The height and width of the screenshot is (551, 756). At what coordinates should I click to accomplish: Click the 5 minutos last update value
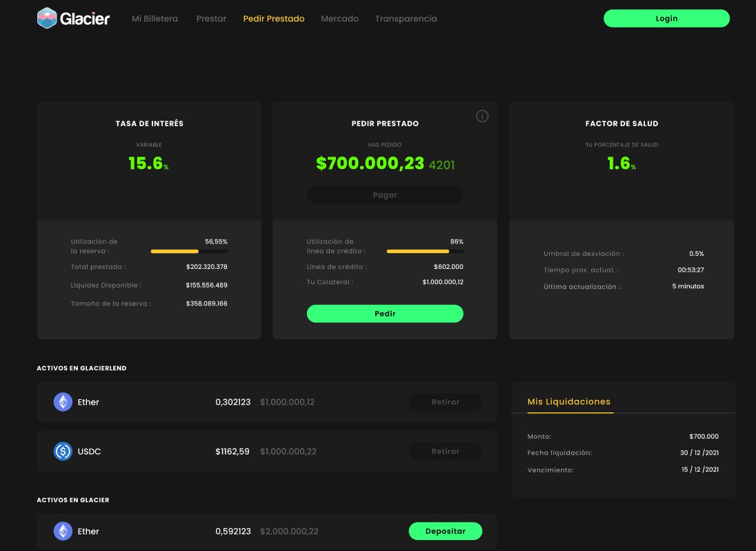tap(688, 286)
